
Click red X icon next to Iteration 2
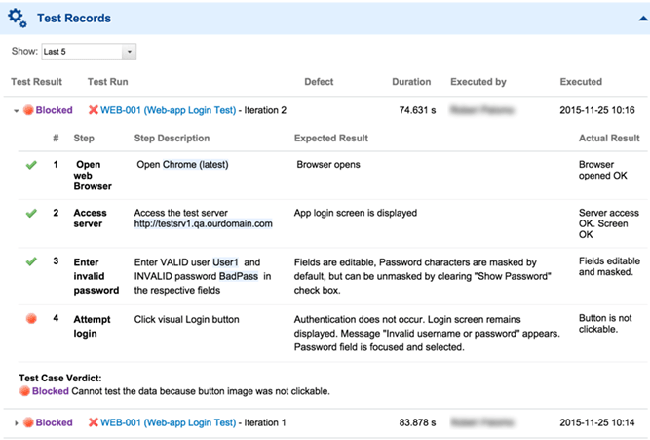pyautogui.click(x=93, y=110)
